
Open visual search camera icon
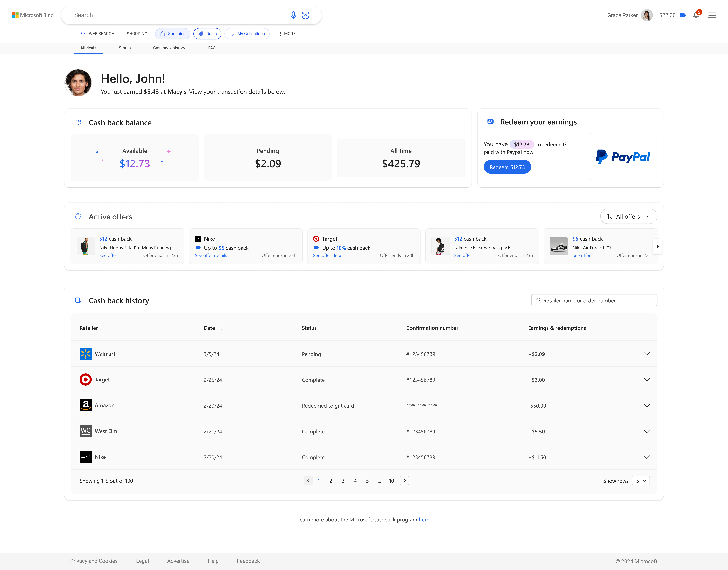pos(306,15)
